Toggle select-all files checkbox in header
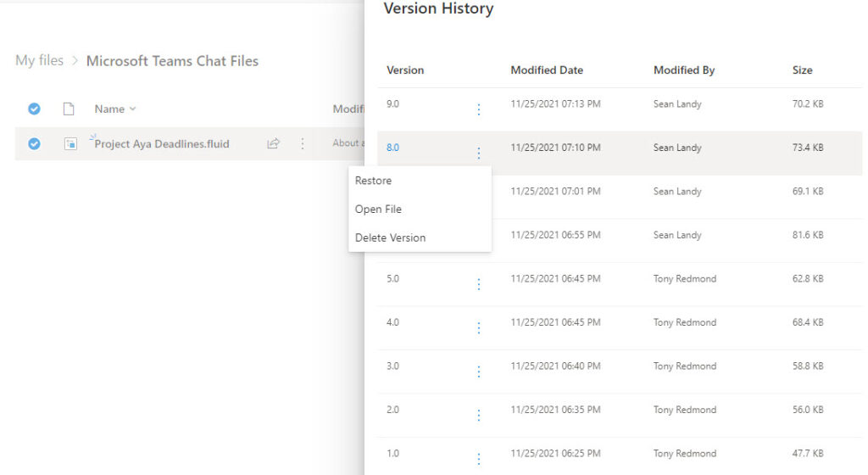 [34, 109]
